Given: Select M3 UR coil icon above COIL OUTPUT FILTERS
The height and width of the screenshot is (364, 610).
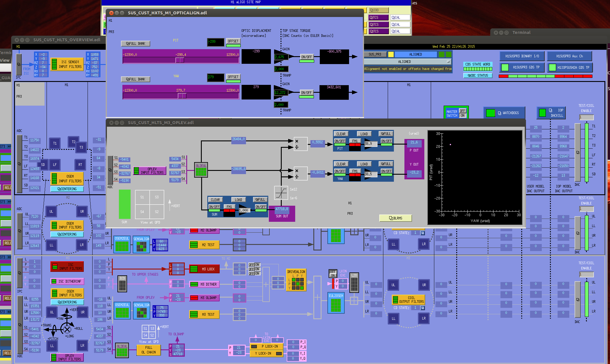Looking at the screenshot, I should tap(424, 285).
